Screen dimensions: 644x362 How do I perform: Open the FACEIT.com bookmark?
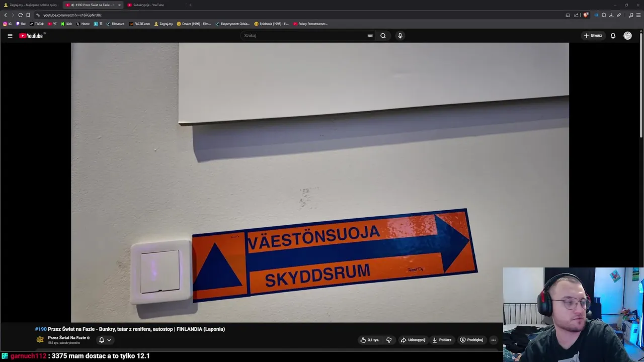click(x=139, y=24)
